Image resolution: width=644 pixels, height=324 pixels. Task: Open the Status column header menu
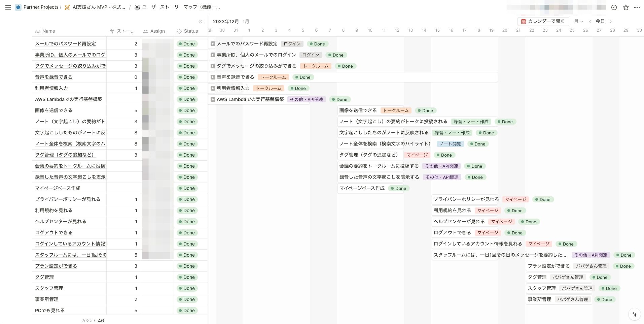[188, 31]
